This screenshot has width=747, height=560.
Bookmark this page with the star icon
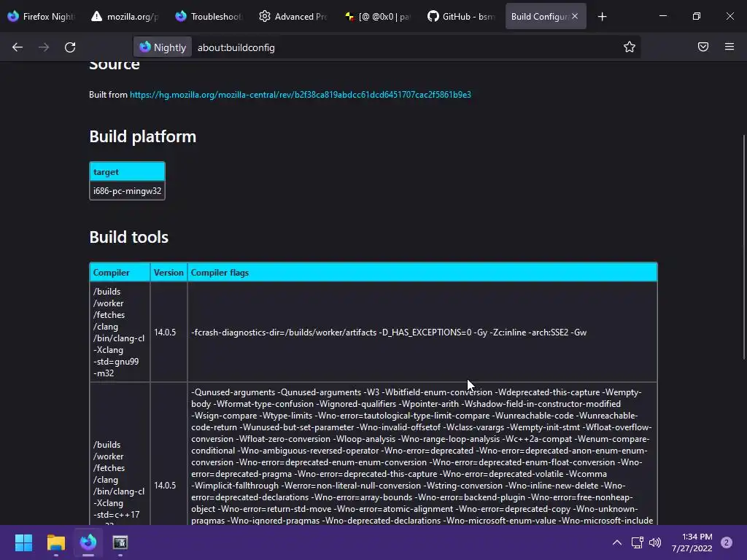[x=630, y=47]
